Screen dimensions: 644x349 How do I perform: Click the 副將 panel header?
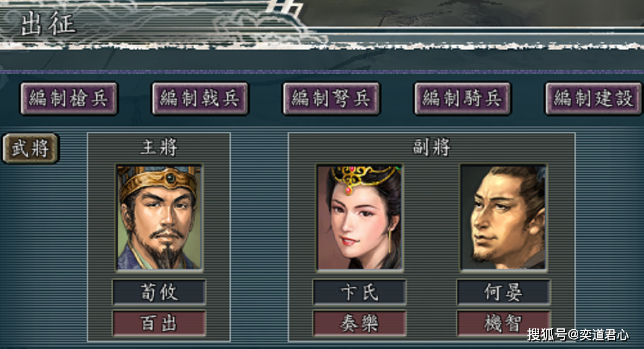431,148
